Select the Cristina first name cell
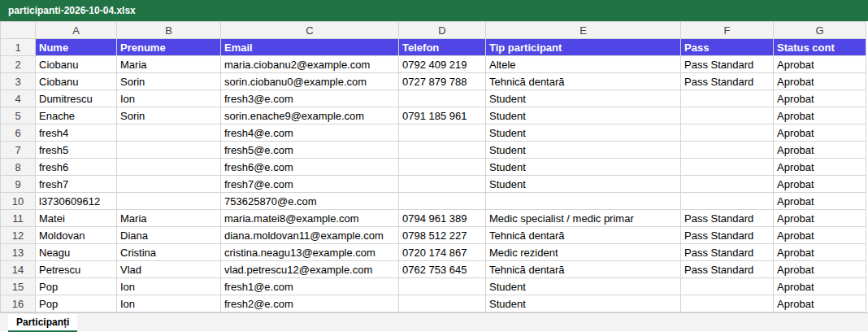 pos(168,253)
